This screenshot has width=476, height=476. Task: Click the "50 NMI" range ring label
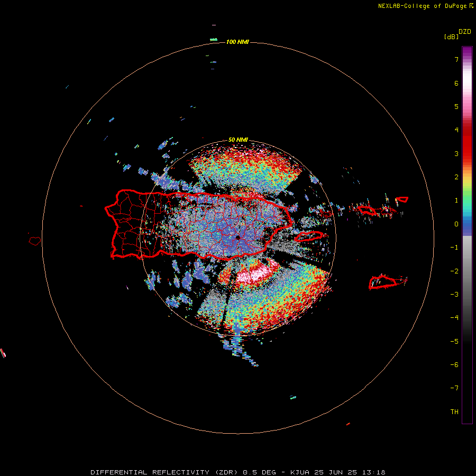click(x=238, y=140)
